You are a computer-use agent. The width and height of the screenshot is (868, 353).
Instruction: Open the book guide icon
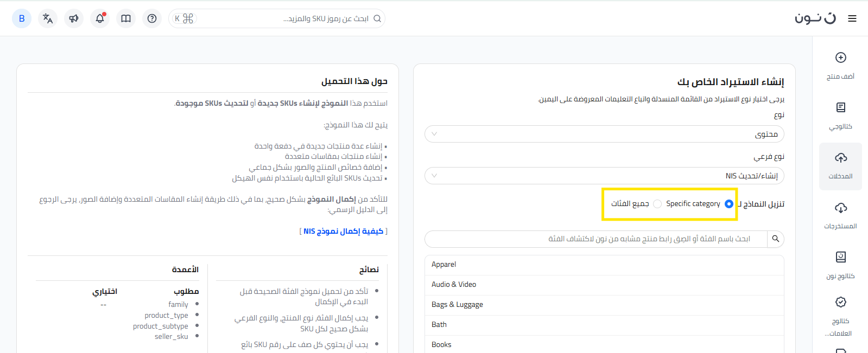click(x=126, y=18)
